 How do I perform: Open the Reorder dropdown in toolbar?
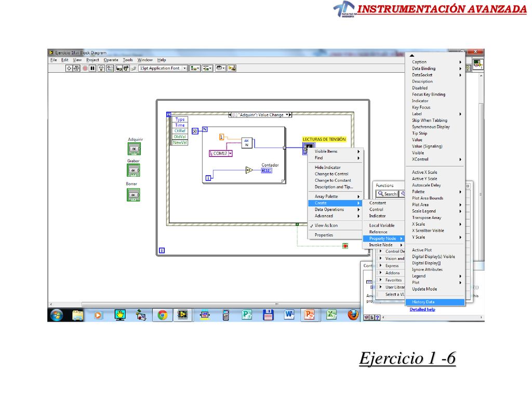(x=220, y=68)
